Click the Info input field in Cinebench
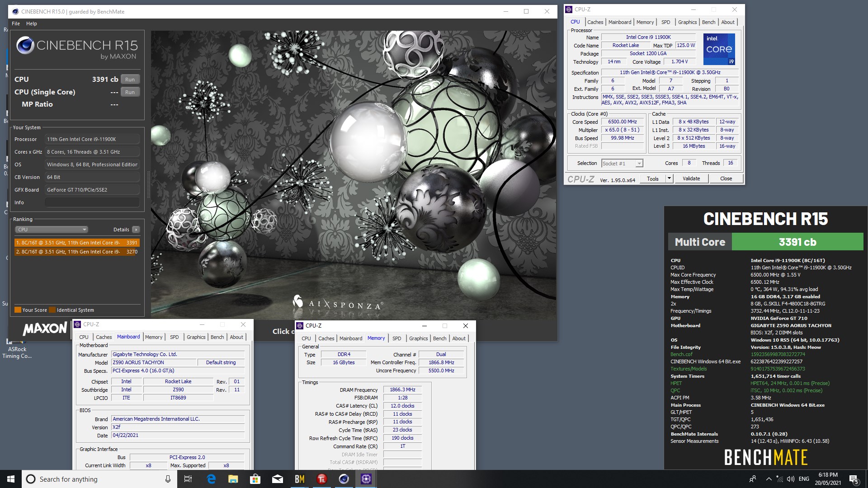This screenshot has width=868, height=488. click(92, 202)
